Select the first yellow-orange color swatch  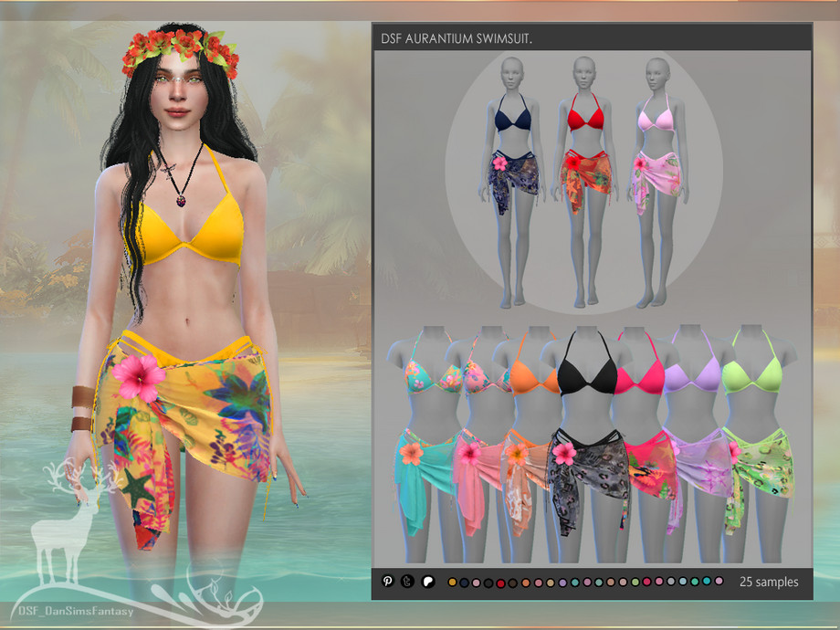click(x=452, y=583)
